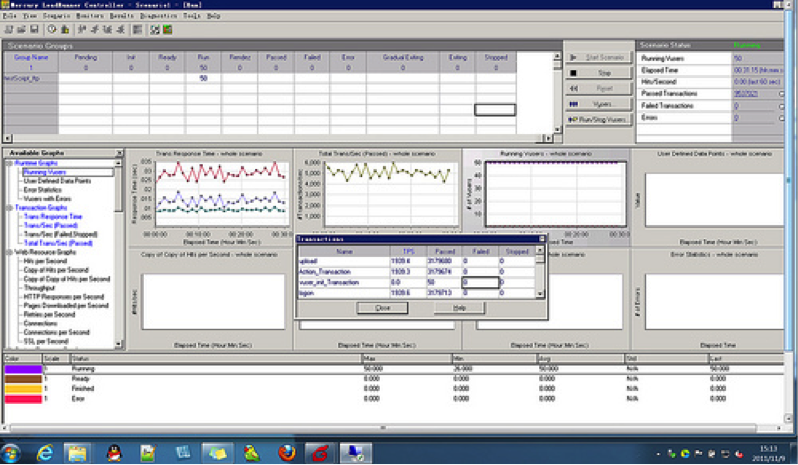The image size is (798, 465).
Task: Collapse the Web Resource Graphs node
Action: 9,252
